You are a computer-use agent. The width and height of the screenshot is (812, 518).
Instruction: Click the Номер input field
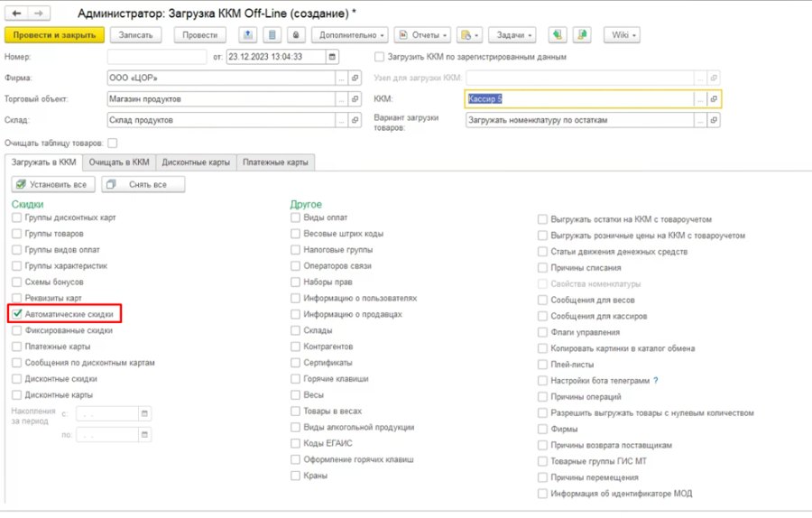157,57
